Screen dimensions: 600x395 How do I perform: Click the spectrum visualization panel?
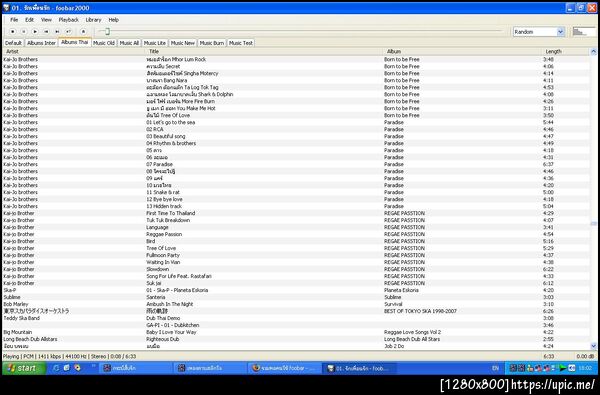pyautogui.click(x=584, y=32)
